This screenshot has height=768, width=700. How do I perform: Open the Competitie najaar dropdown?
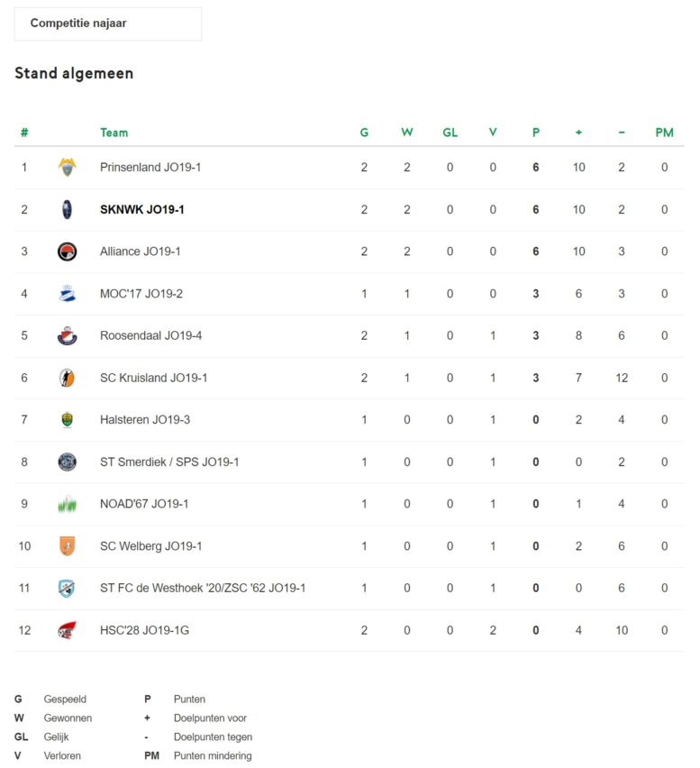point(108,23)
